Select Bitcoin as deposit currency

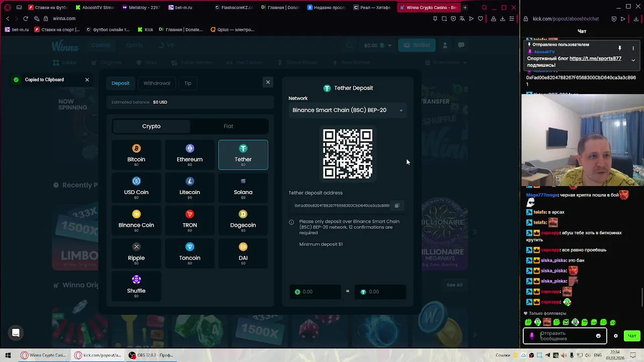point(136,155)
